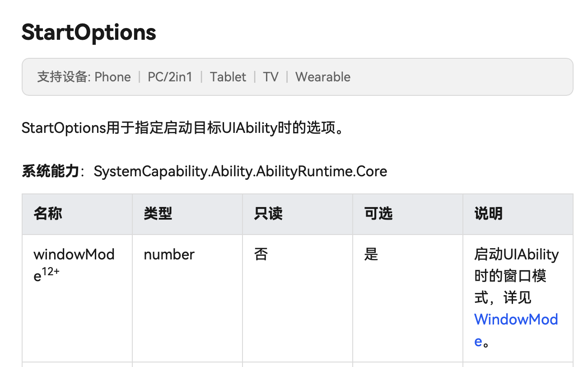Screen dimensions: 588x367
Task: Click the 否 read-only cell
Action: click(x=261, y=254)
